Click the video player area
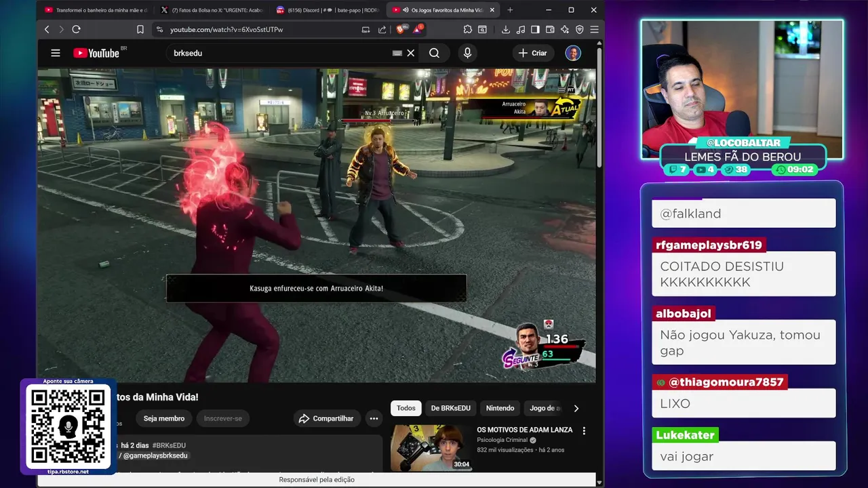 pos(317,225)
